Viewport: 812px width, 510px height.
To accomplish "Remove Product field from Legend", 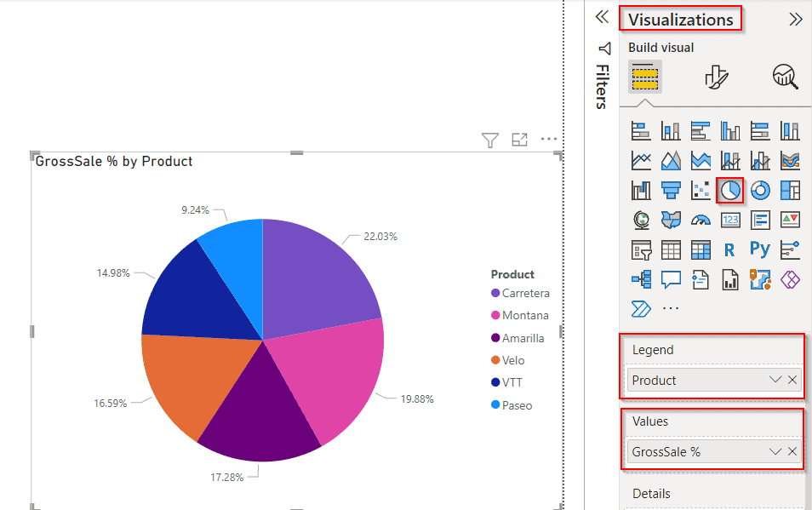I will (792, 380).
